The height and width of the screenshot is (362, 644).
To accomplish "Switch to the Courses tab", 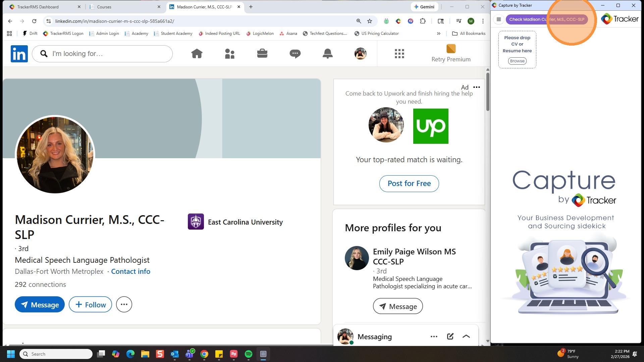I will tap(104, 7).
